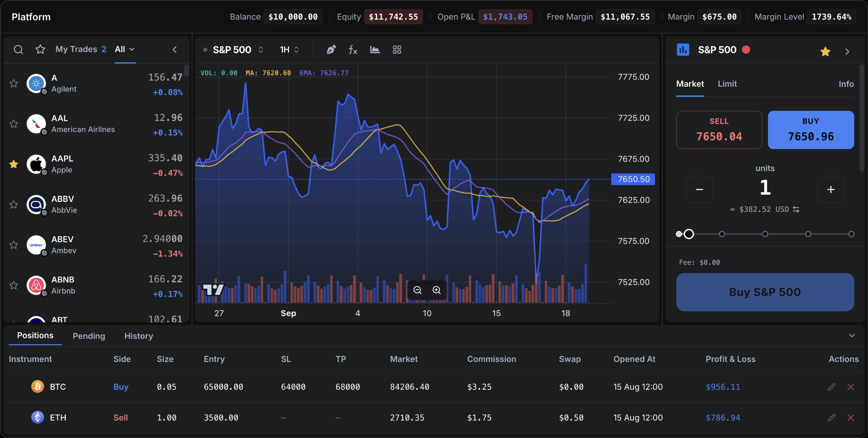Click the Balance $10,000.00 value
The height and width of the screenshot is (438, 868).
point(293,17)
